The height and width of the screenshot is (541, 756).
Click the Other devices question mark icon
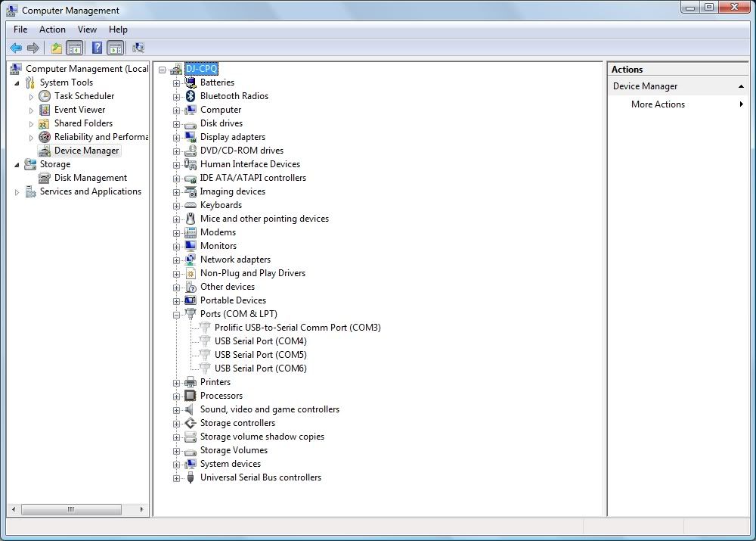[191, 287]
